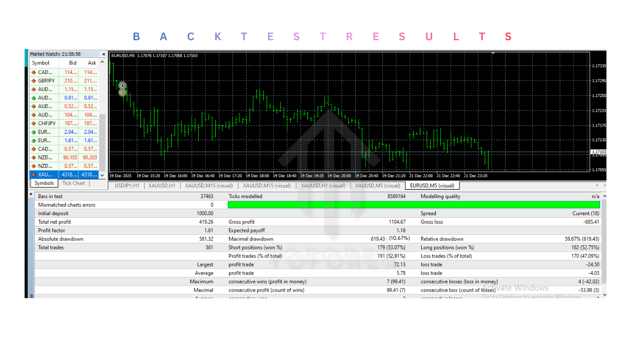The height and width of the screenshot is (362, 644).
Task: Click the green modelling quality bar
Action: tap(414, 205)
